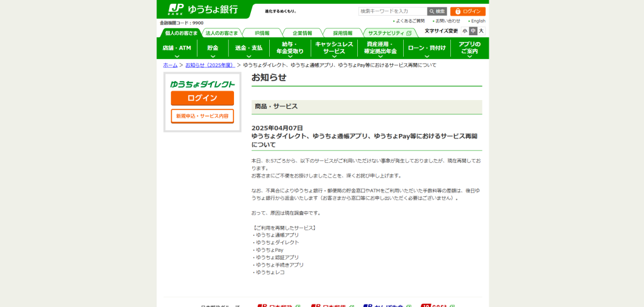Open the アプリのご案内 menu
644x307 pixels.
pyautogui.click(x=469, y=48)
